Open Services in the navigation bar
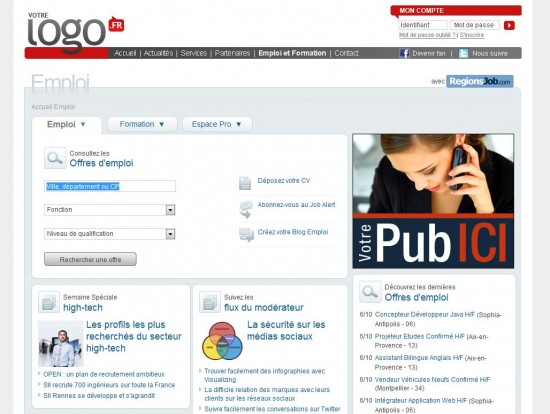The height and width of the screenshot is (414, 550). pos(194,53)
